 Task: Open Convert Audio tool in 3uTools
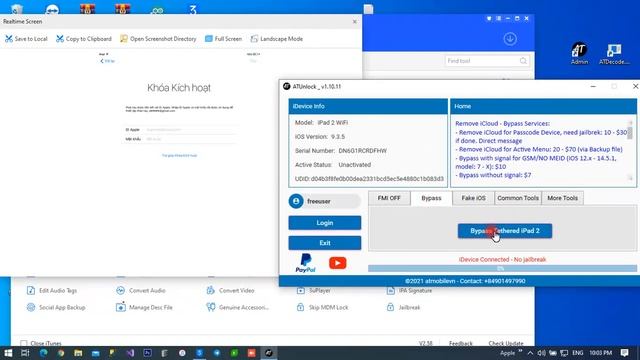pos(141,291)
